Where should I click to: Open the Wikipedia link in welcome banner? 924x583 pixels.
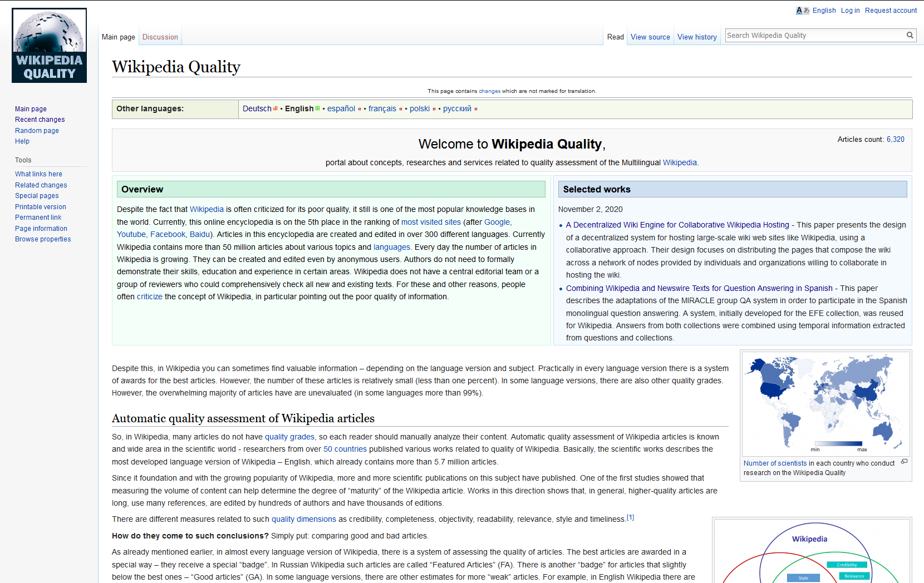pyautogui.click(x=680, y=163)
